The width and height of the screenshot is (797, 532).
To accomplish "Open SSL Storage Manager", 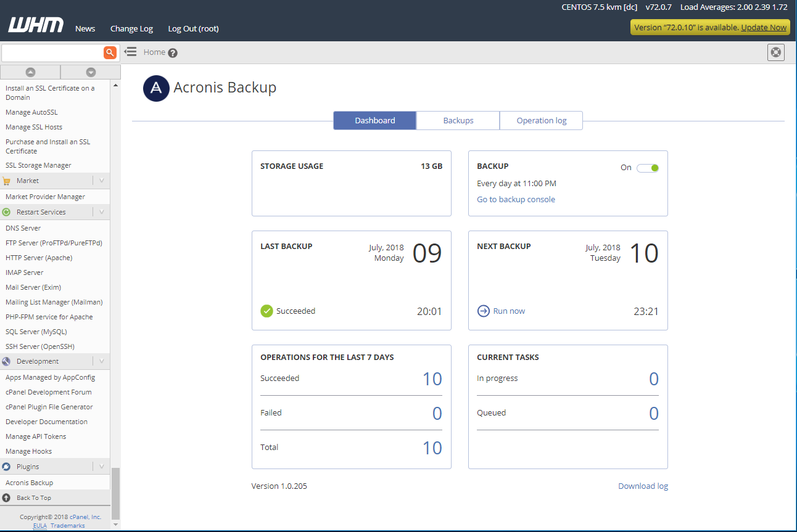I will (x=38, y=165).
